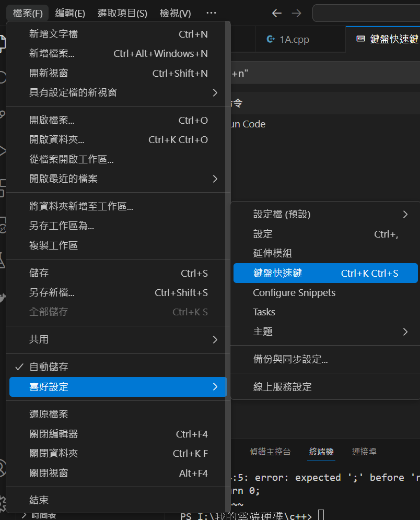Open Configure Snippets
Viewport: 420px width, 520px height.
325,292
